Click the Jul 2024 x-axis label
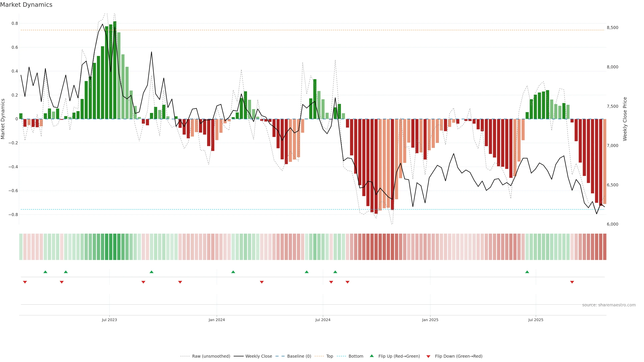 click(x=323, y=320)
